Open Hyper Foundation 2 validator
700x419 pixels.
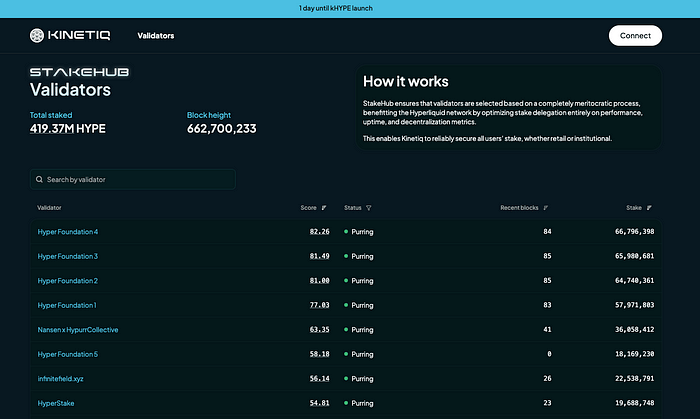(x=68, y=281)
